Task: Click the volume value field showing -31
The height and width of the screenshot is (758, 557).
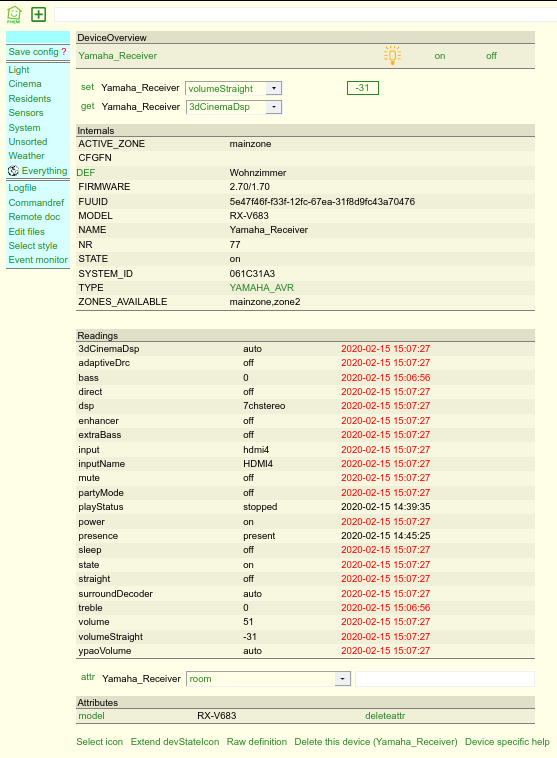Action: coord(363,88)
